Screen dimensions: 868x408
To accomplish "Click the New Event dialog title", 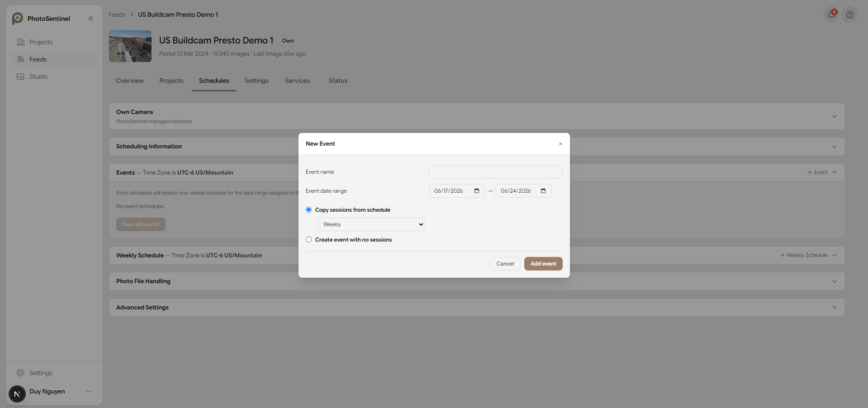I will click(x=320, y=144).
